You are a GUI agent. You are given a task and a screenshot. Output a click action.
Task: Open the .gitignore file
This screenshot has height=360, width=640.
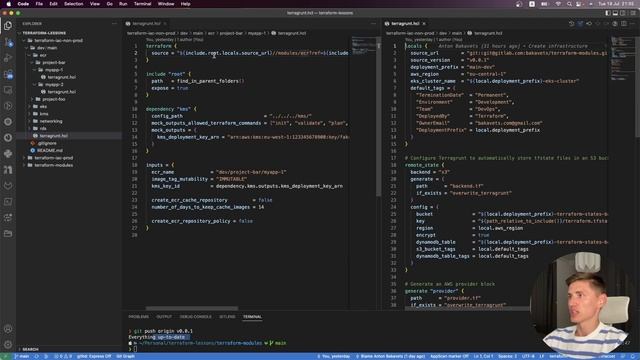click(47, 143)
